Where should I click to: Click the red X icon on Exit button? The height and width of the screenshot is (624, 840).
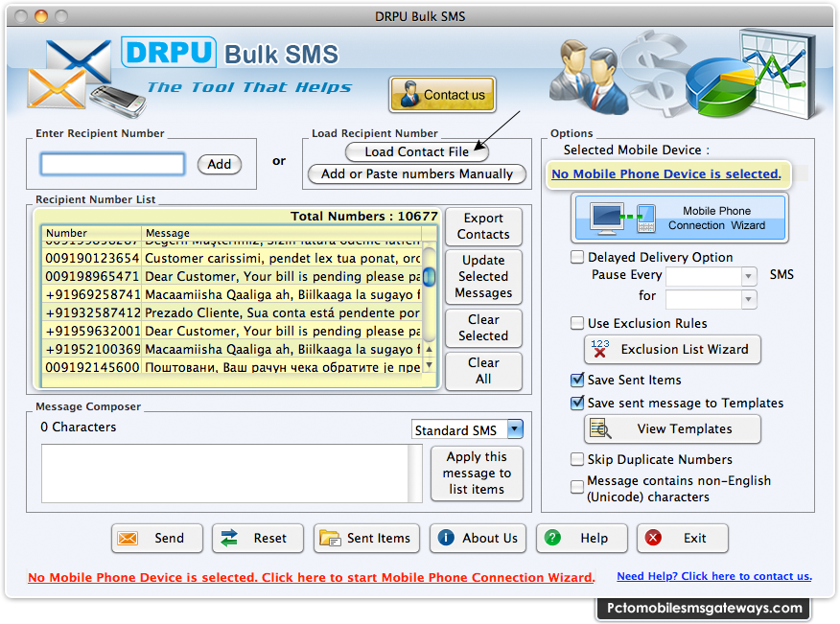pos(653,537)
